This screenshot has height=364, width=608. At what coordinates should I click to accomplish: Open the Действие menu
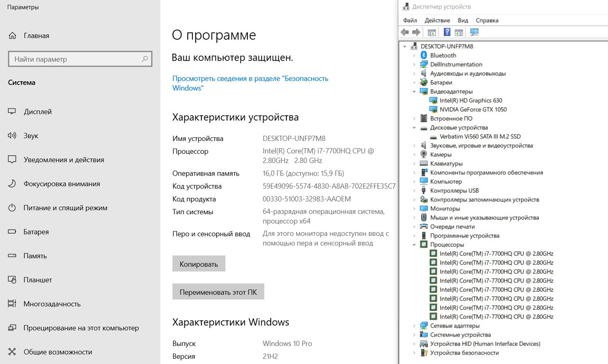click(437, 20)
